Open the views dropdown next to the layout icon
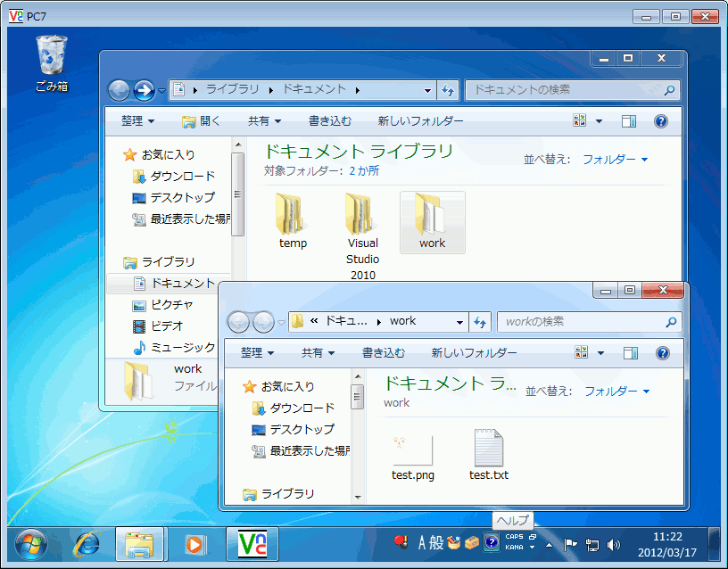This screenshot has height=569, width=728. (599, 353)
